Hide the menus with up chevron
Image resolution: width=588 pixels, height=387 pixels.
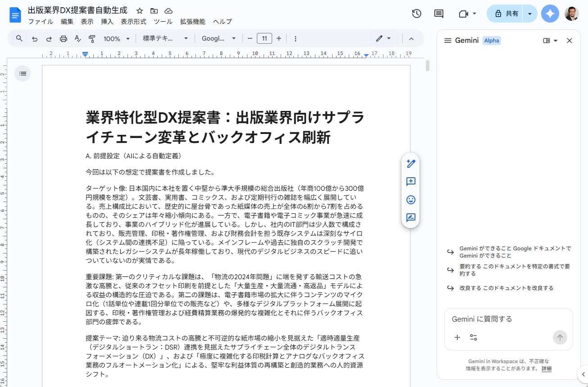click(x=411, y=39)
